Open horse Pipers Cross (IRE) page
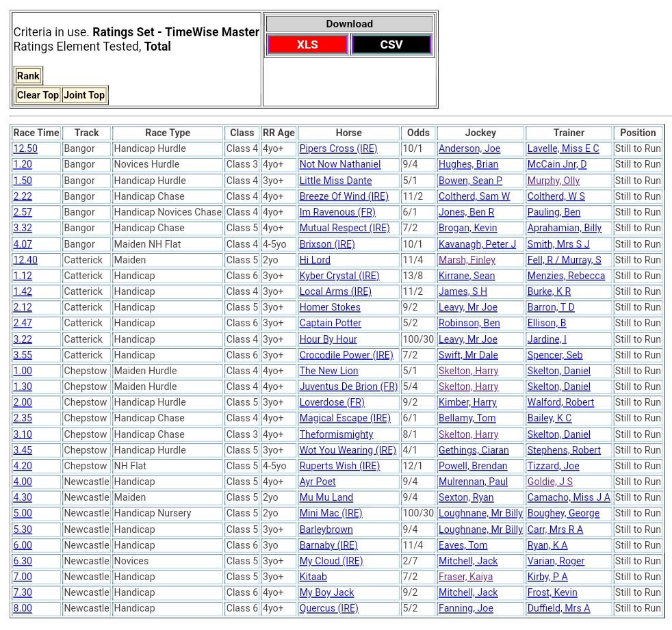This screenshot has height=630, width=672. 338,148
